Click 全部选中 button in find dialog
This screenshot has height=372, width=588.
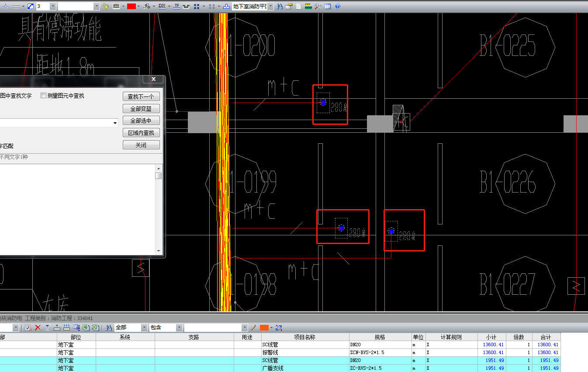click(x=141, y=121)
